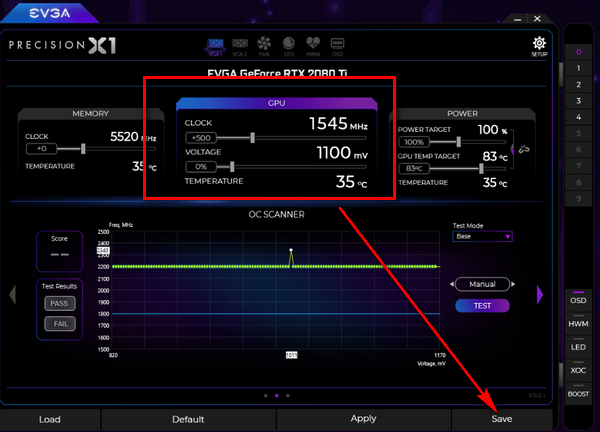Screen dimensions: 600x432
Task: Select profile 1
Action: point(579,68)
